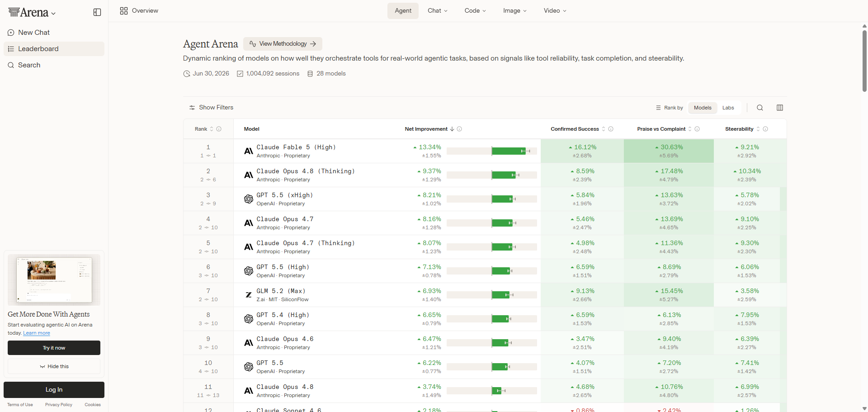Click Anthropic logo for Claude Opus 4.8 (Thinking)

249,175
